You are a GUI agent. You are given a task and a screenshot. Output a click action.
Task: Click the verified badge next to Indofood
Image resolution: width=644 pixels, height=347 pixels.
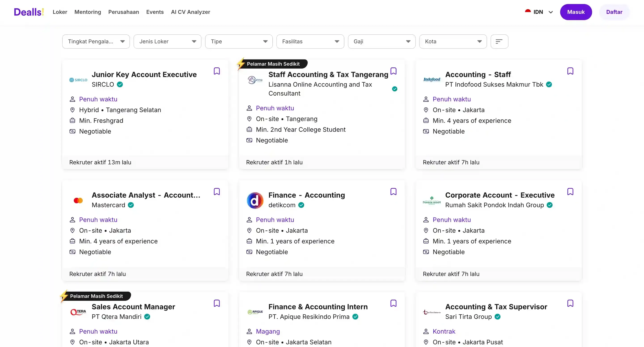click(x=549, y=84)
